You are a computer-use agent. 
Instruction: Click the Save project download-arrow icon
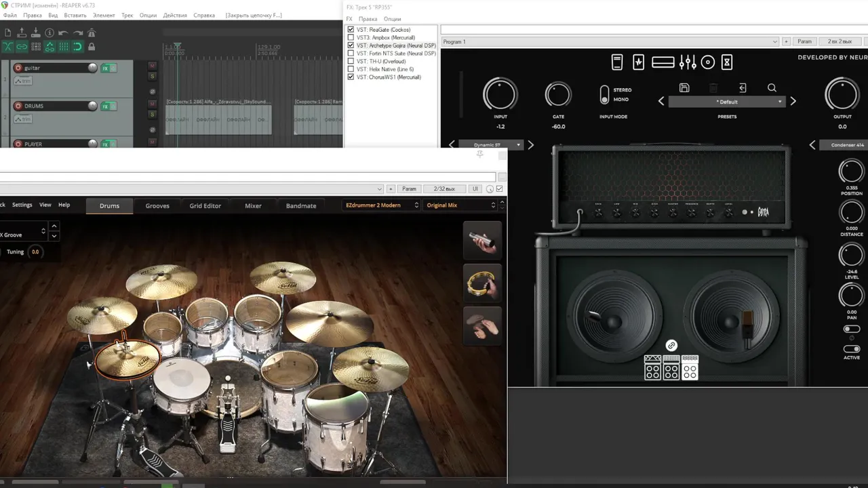tap(36, 33)
